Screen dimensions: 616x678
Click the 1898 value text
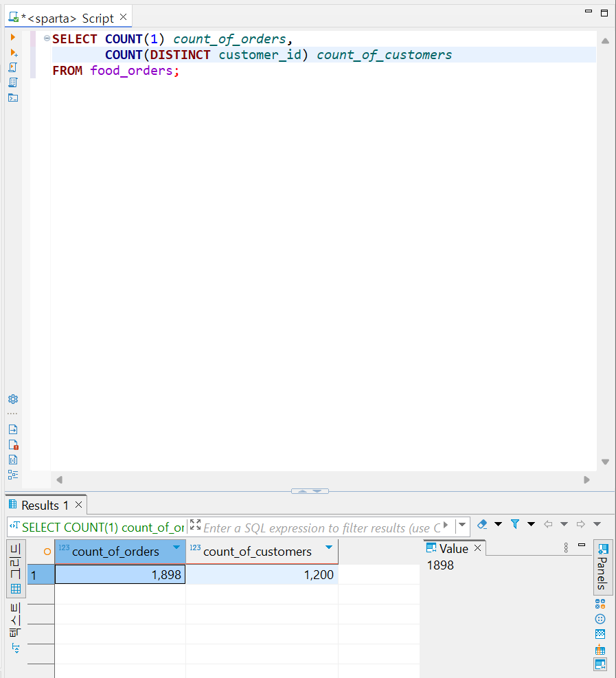[440, 565]
